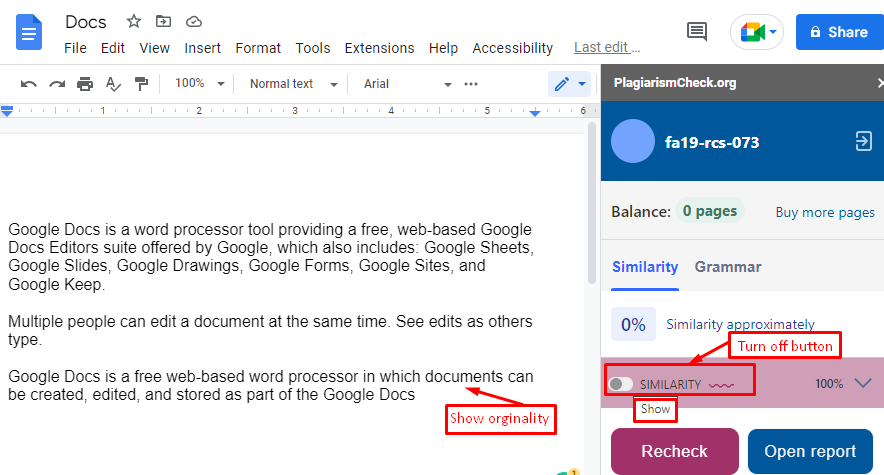Click the username fa19-rcs-073
884x475 pixels.
[712, 143]
